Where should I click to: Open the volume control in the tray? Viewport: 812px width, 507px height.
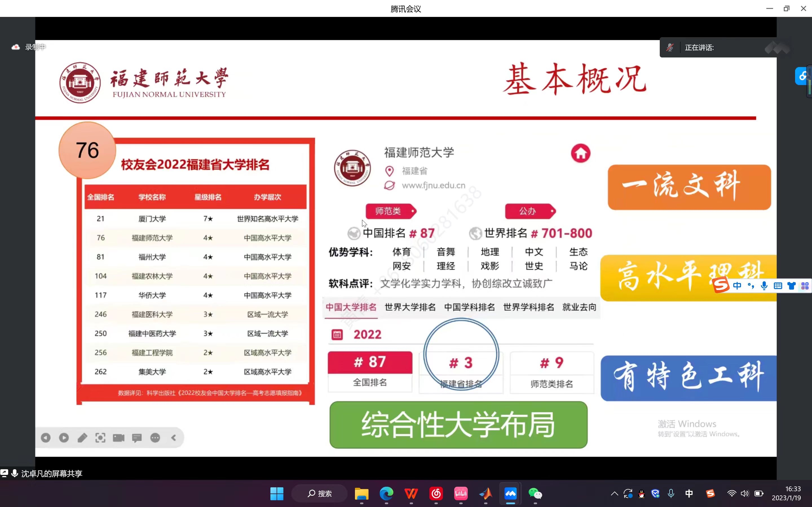click(x=745, y=493)
